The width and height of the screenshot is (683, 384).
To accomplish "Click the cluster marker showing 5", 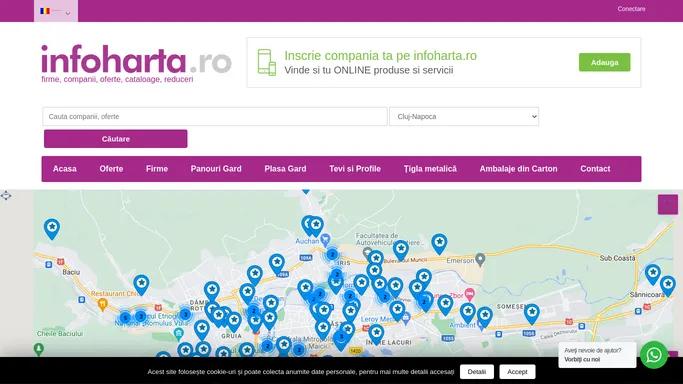I will (x=125, y=317).
